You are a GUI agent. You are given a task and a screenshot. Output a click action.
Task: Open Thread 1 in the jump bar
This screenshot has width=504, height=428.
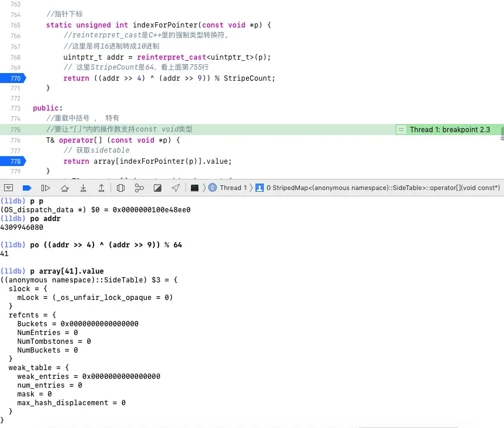227,188
